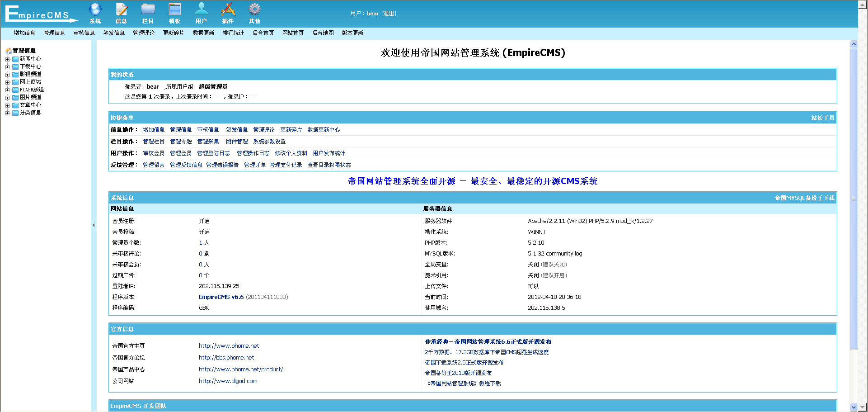Click the 文章中心 folder icon
This screenshot has height=412, width=868.
point(15,105)
